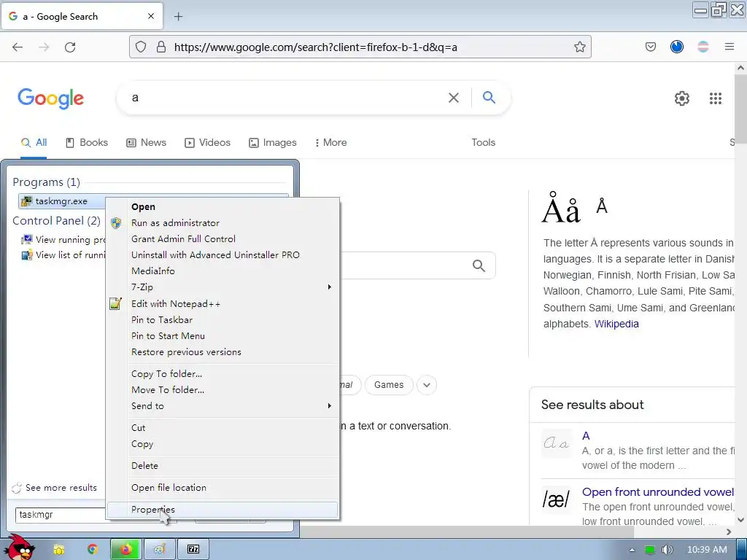Clear the Google search box with the X
Viewport: 747px width, 560px height.
click(x=454, y=98)
